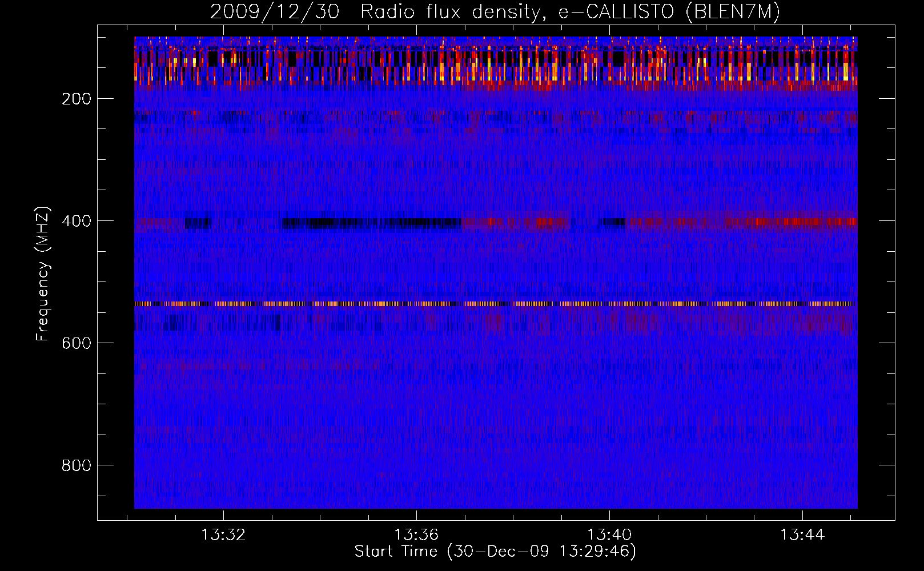Select the 600 frequency tick label
Image resolution: width=924 pixels, height=571 pixels.
point(76,343)
